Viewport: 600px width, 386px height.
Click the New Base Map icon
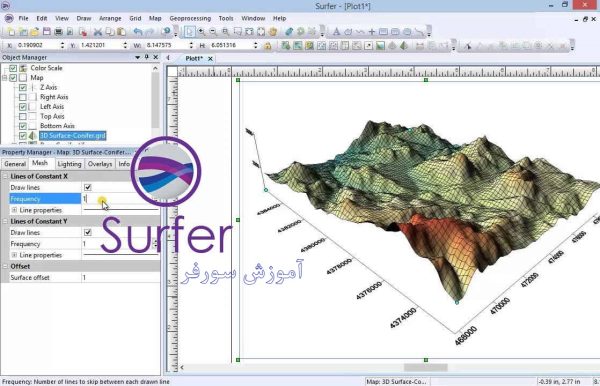(x=285, y=46)
